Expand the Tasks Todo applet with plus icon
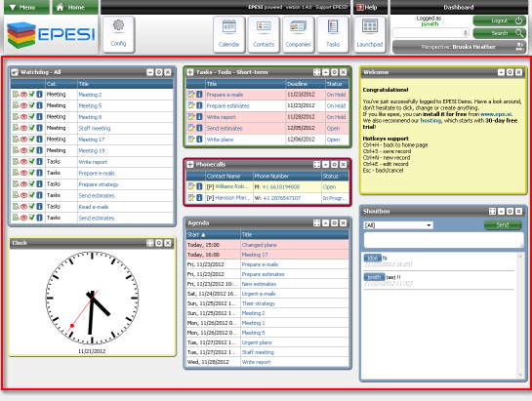The width and height of the screenshot is (532, 401). point(190,72)
